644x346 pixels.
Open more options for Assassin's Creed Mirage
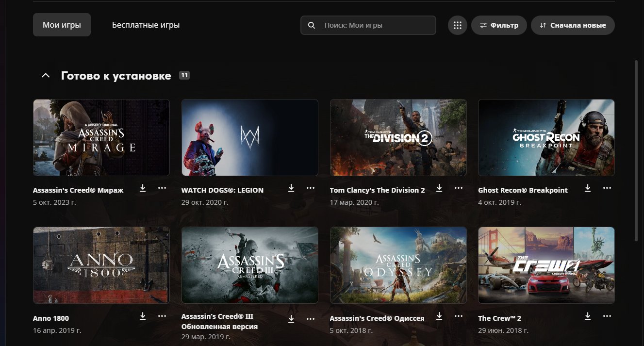pos(162,188)
